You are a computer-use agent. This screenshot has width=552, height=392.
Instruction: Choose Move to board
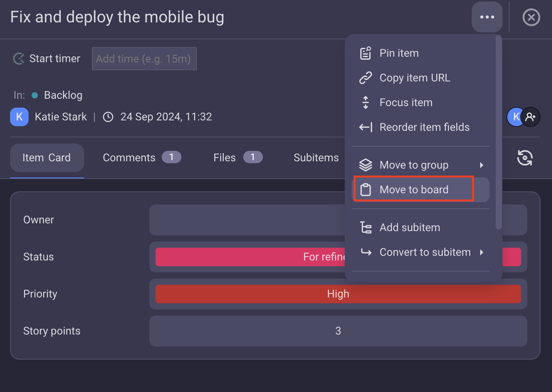tap(414, 190)
